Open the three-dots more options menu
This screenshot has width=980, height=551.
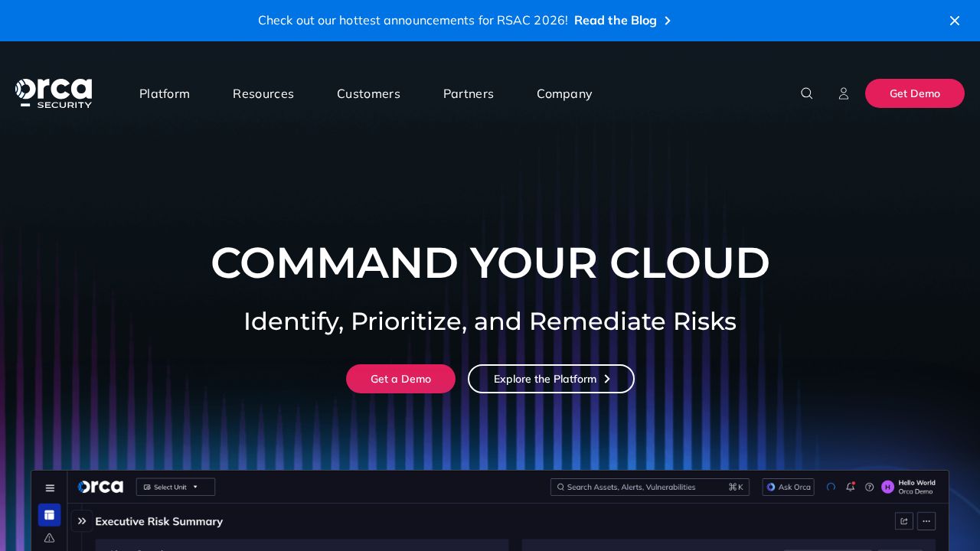(x=926, y=521)
